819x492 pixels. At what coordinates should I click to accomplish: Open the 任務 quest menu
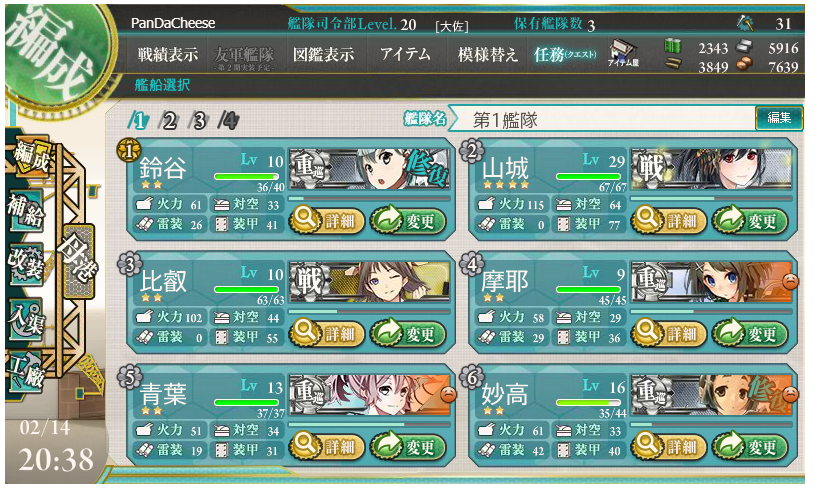click(x=565, y=54)
